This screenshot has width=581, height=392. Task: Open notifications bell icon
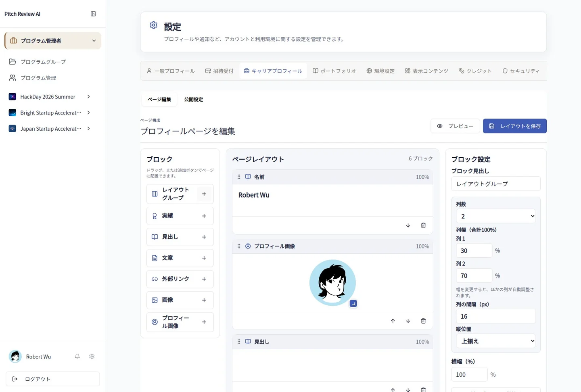[x=77, y=357]
